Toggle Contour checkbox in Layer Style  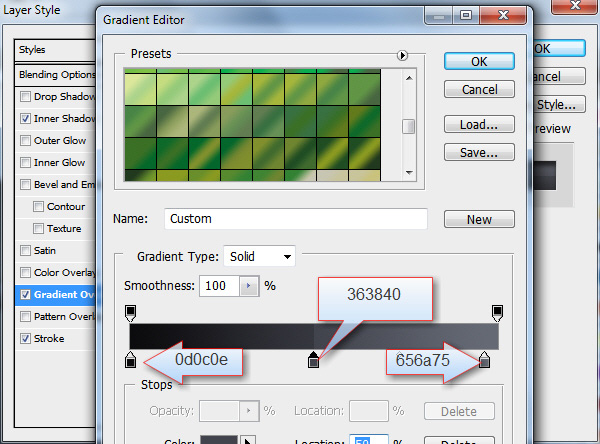[38, 207]
